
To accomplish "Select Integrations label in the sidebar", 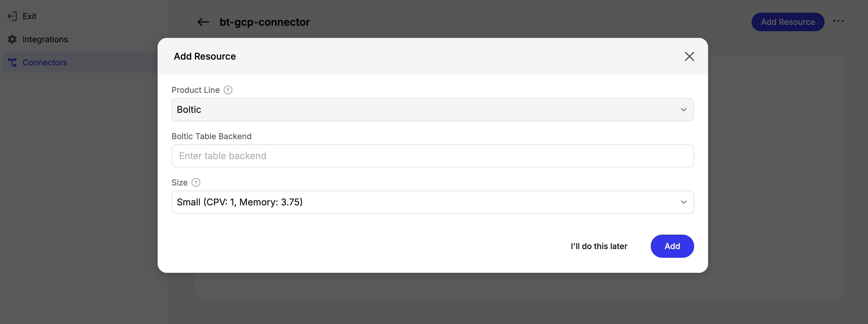I will [45, 39].
